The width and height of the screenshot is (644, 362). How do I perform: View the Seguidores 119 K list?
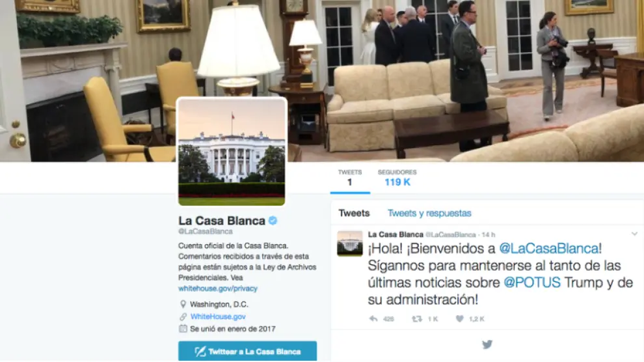(397, 178)
